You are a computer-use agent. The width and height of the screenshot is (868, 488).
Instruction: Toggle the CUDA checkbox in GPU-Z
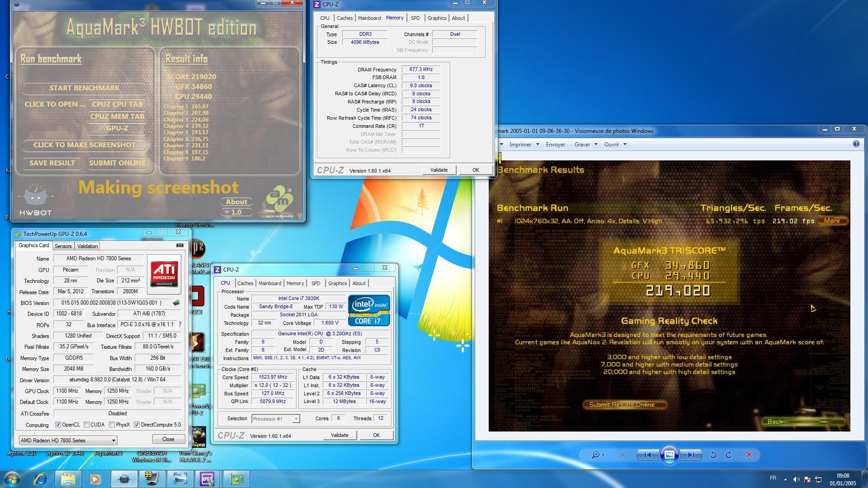tap(86, 425)
